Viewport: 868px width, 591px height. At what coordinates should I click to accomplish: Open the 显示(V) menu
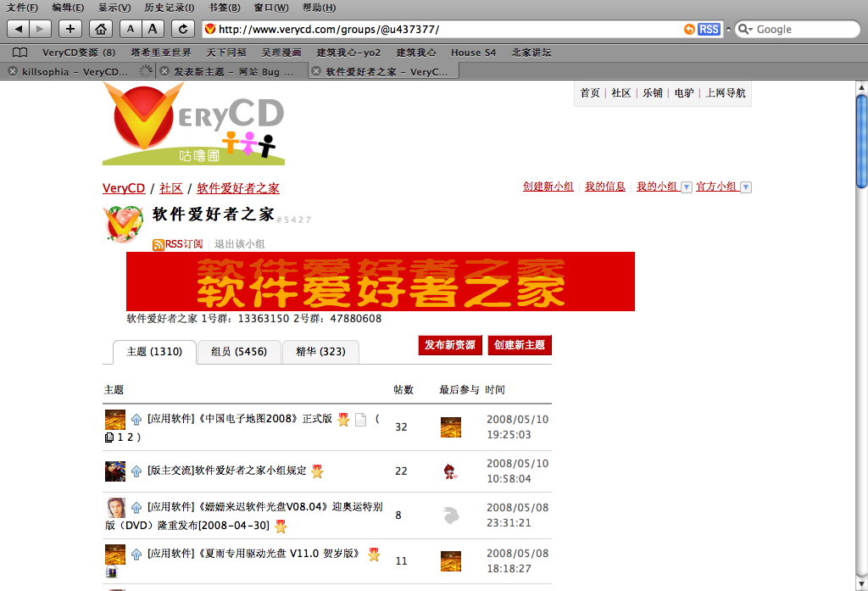click(114, 8)
